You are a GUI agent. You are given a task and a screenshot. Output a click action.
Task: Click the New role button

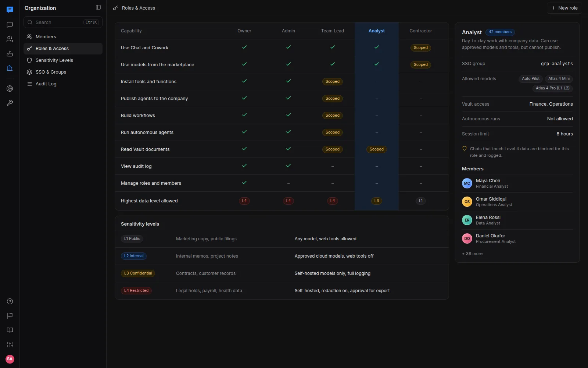tap(564, 8)
